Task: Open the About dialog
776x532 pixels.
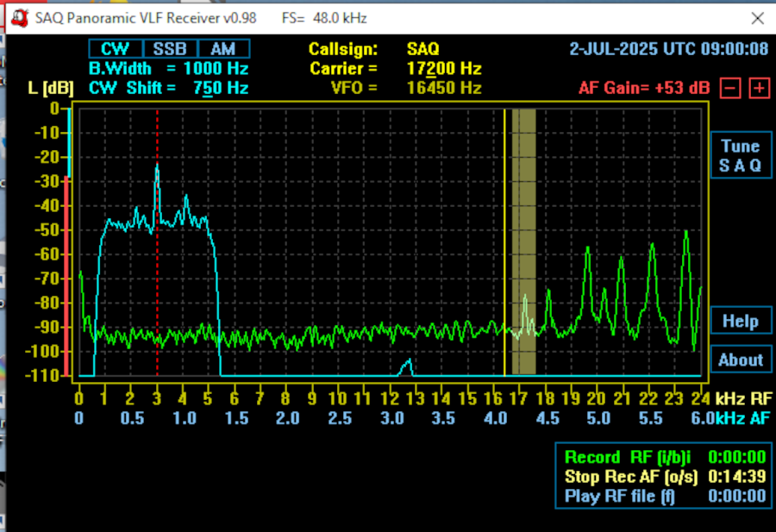Action: (x=740, y=360)
